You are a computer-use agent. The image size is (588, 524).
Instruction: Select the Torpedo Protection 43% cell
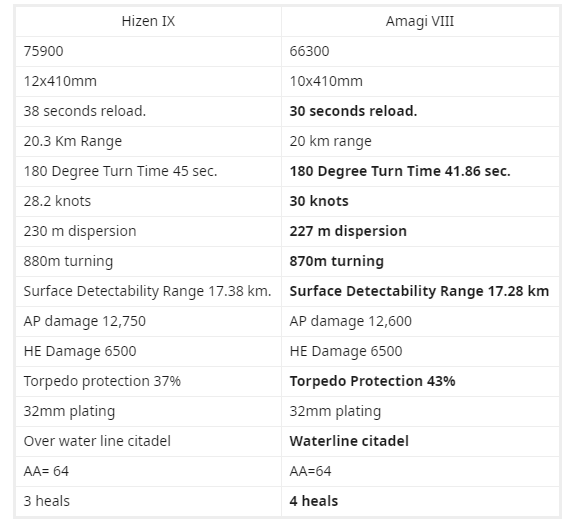point(420,381)
